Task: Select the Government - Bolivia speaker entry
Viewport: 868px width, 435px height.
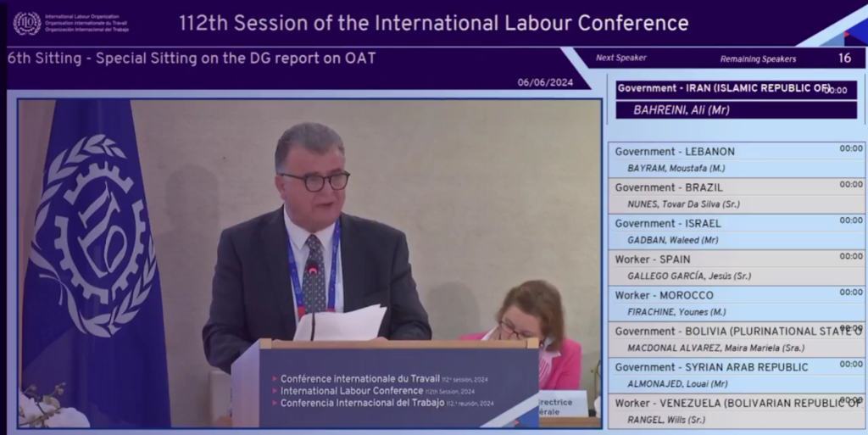Action: [x=736, y=338]
